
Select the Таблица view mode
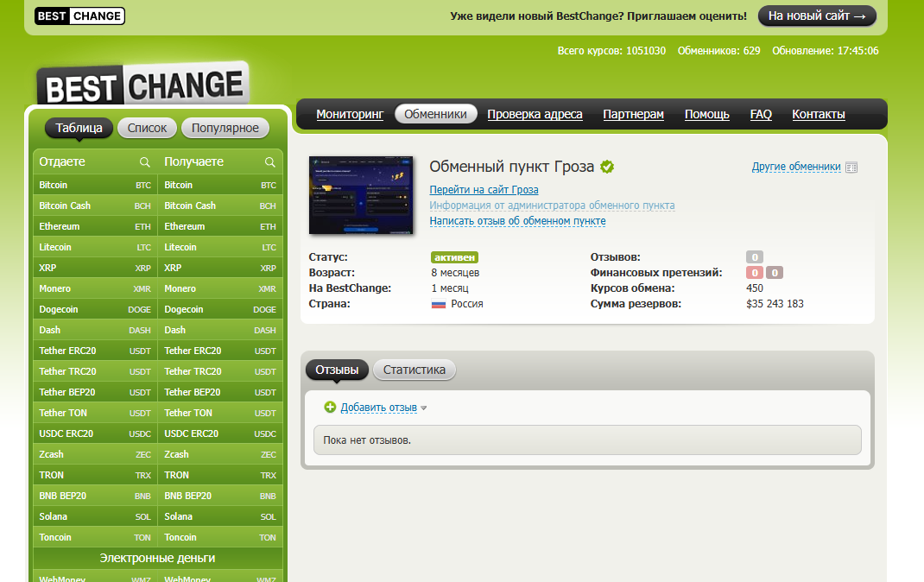click(79, 128)
